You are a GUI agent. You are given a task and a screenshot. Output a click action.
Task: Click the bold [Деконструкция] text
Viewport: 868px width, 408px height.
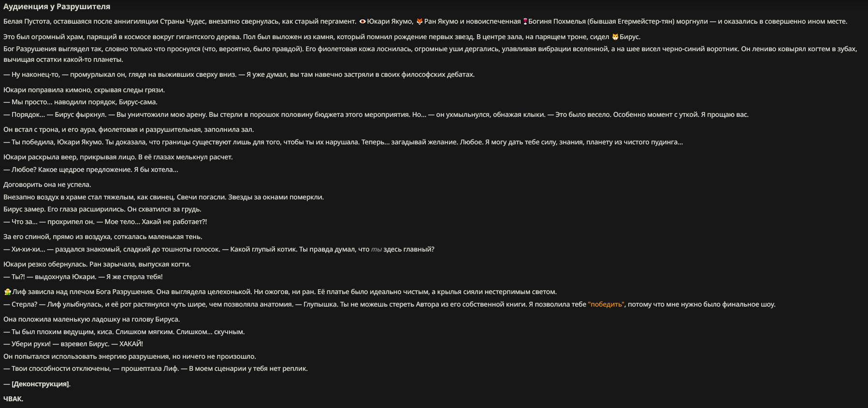click(41, 384)
